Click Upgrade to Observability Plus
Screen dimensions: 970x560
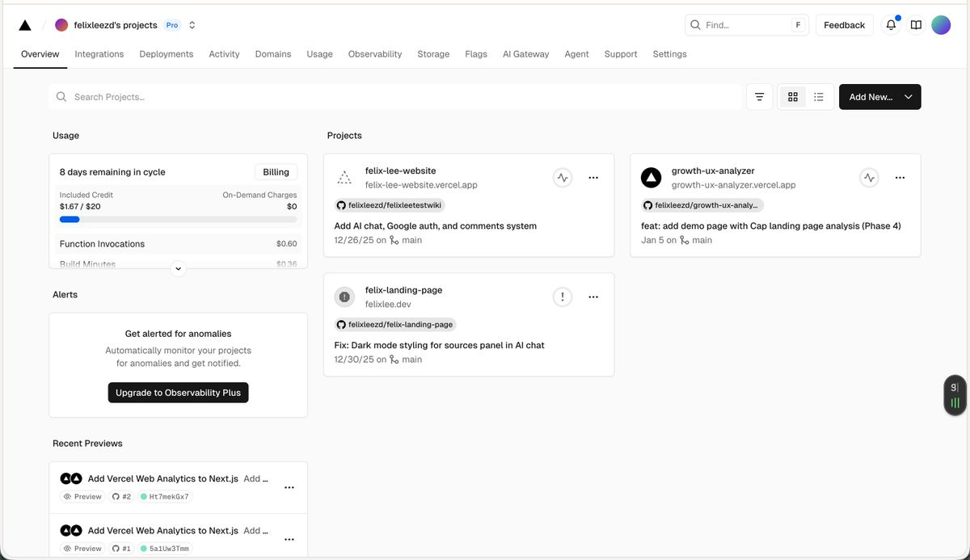pos(179,393)
